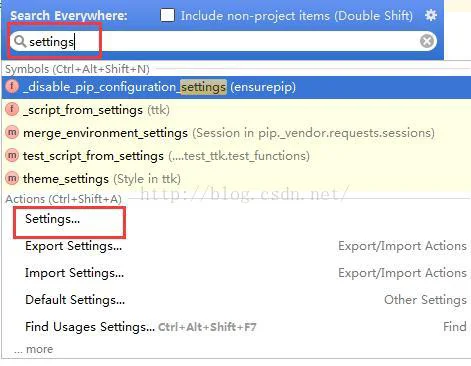Select merge_environment_settings symbol result
This screenshot has height=366, width=471.
236,133
